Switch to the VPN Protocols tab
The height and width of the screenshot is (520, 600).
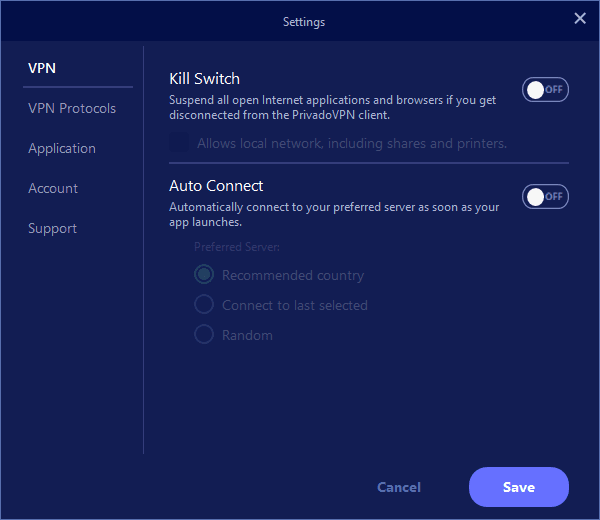click(72, 108)
